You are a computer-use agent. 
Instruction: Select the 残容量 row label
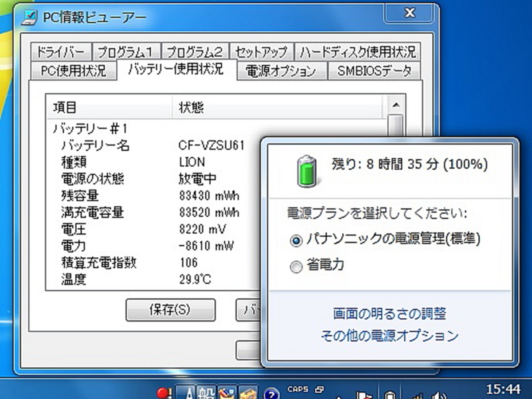coord(80,196)
